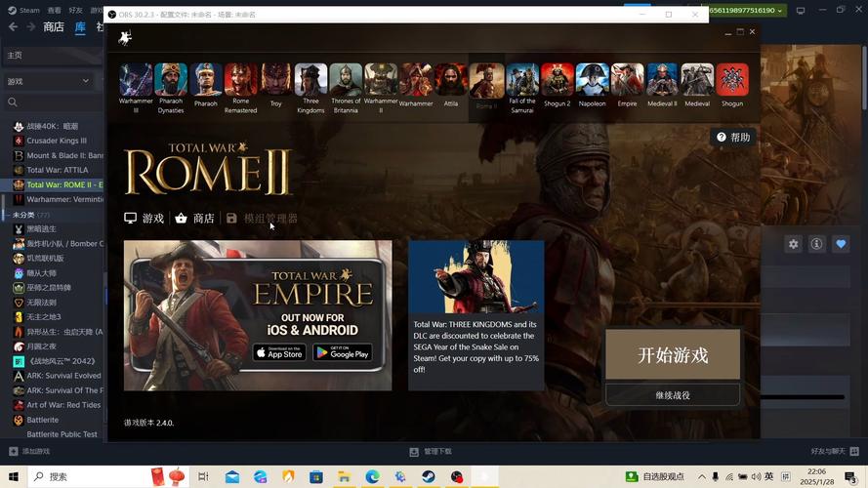868x488 pixels.
Task: Toggle favorite heart icon in Steam
Action: (x=841, y=244)
